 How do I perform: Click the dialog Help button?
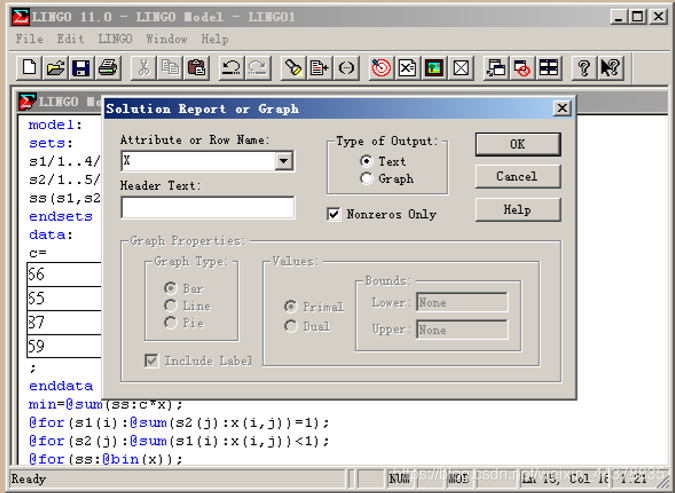(518, 210)
